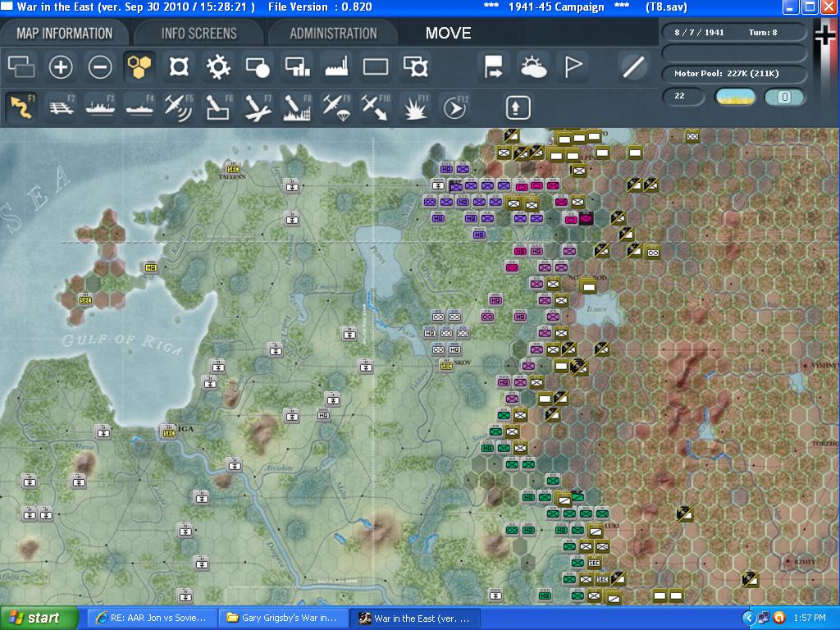The height and width of the screenshot is (630, 840).
Task: Click the empty rectangle toolbar icon
Action: (x=376, y=67)
